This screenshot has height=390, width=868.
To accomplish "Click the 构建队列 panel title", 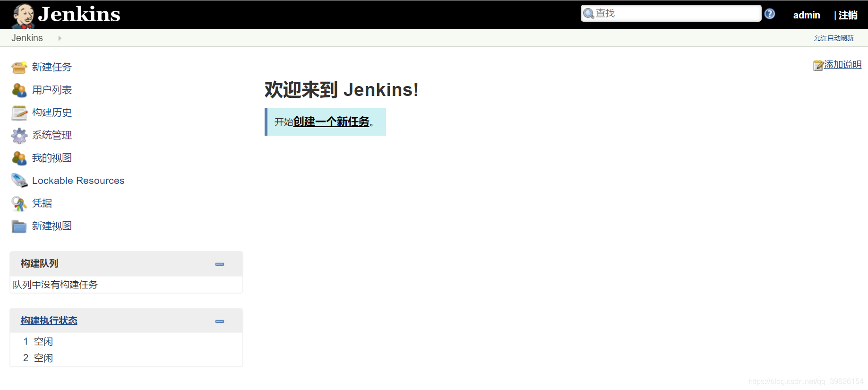I will (40, 263).
